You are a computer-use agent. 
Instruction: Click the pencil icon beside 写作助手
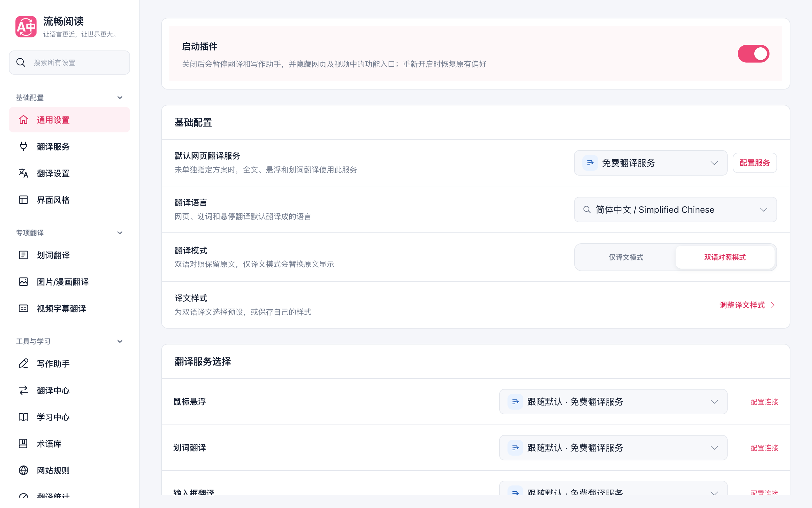coord(23,364)
